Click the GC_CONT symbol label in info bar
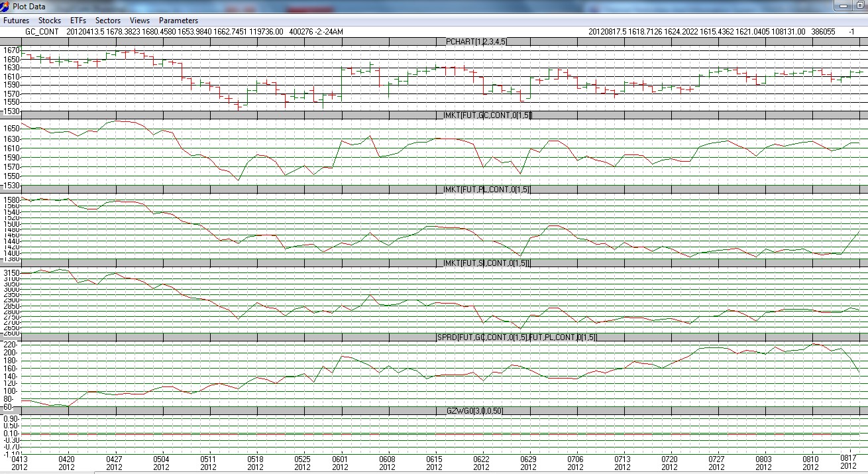868x474 pixels. [x=41, y=31]
